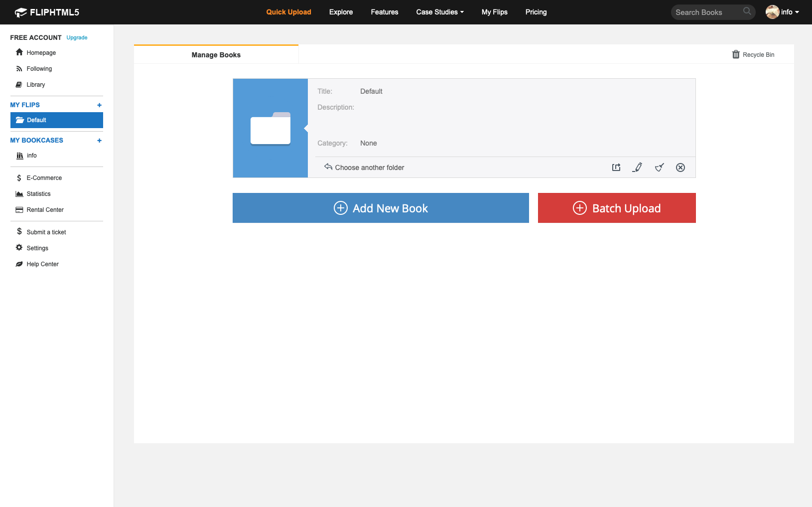Open the Pricing page
This screenshot has height=507, width=812.
[536, 12]
